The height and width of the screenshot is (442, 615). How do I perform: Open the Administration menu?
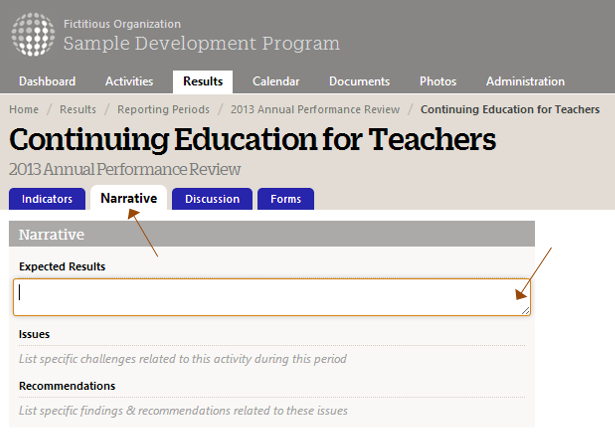525,82
